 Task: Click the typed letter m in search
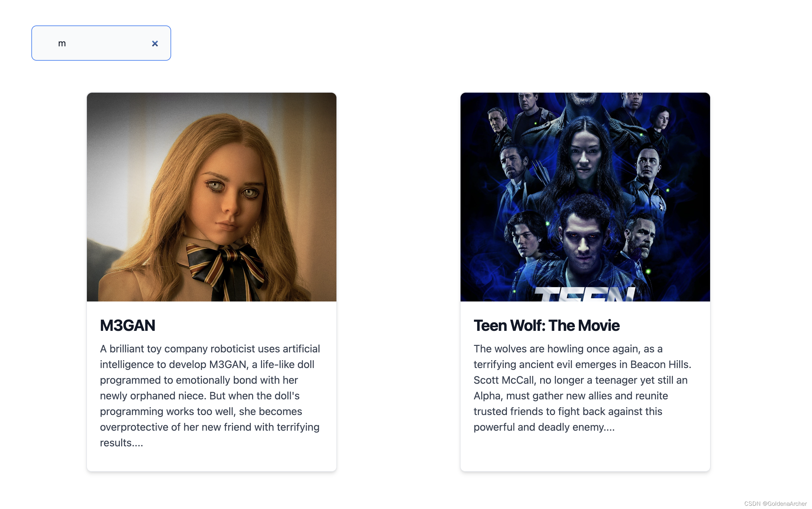62,43
